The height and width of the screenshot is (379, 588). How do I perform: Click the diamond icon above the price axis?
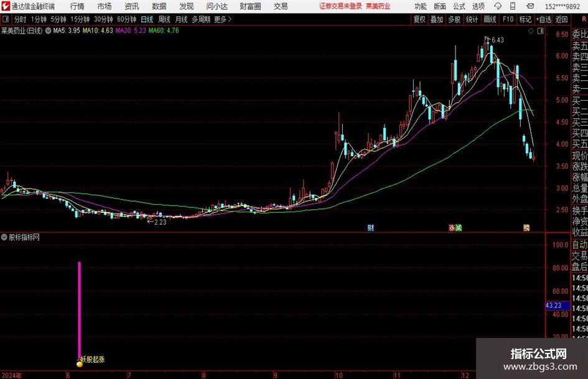click(x=531, y=31)
